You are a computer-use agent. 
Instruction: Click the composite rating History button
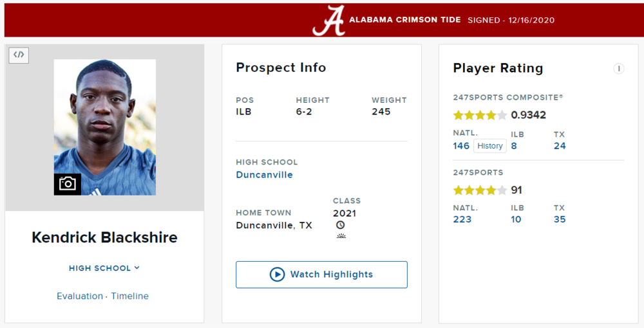[489, 146]
